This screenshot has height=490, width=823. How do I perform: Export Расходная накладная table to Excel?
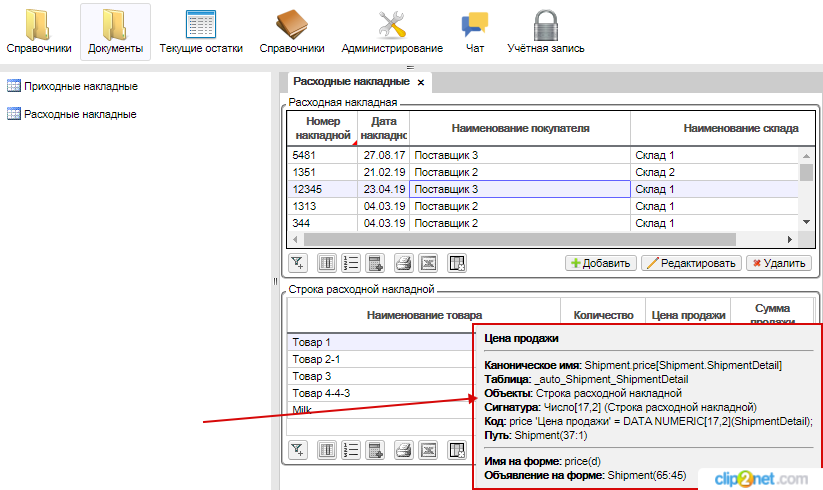coord(428,263)
